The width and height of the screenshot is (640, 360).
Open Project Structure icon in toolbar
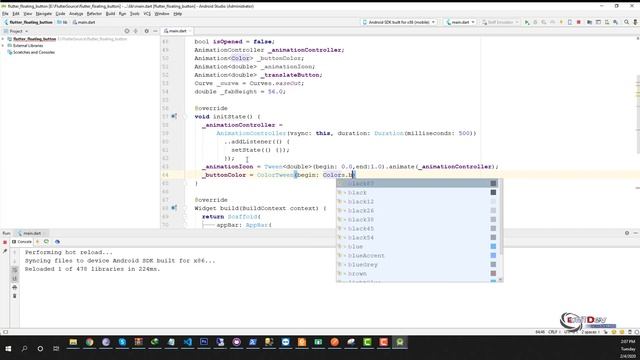[589, 22]
